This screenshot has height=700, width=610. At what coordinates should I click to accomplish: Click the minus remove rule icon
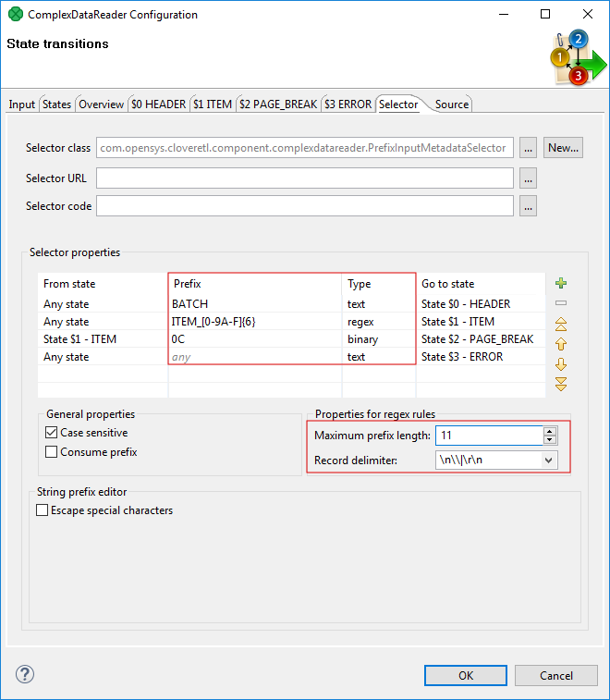561,303
